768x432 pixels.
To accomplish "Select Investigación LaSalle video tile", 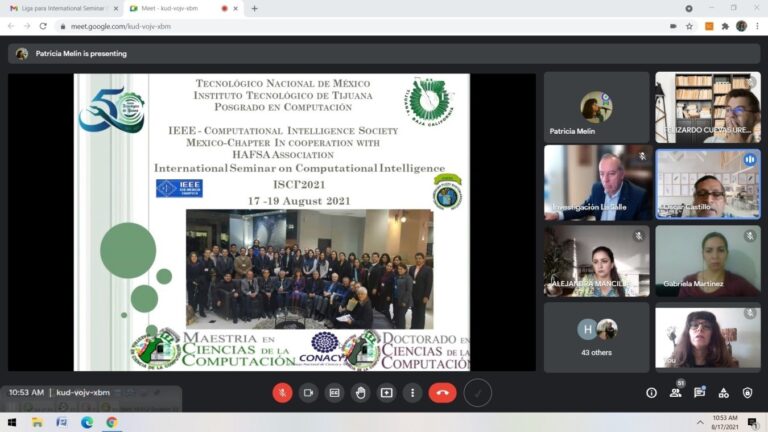I will pos(596,184).
